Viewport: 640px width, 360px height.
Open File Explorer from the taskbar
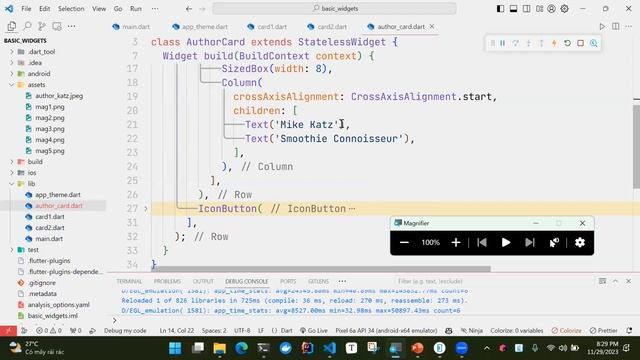pos(219,348)
